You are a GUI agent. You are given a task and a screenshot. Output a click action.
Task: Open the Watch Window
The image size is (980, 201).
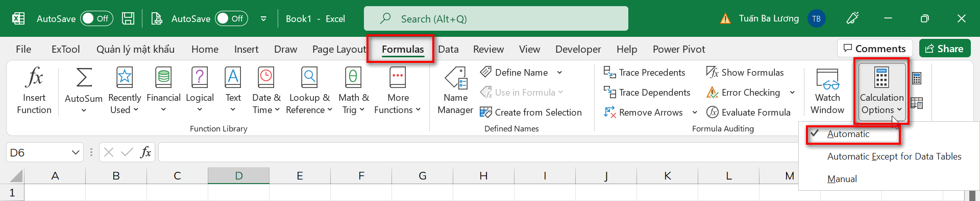(x=827, y=91)
